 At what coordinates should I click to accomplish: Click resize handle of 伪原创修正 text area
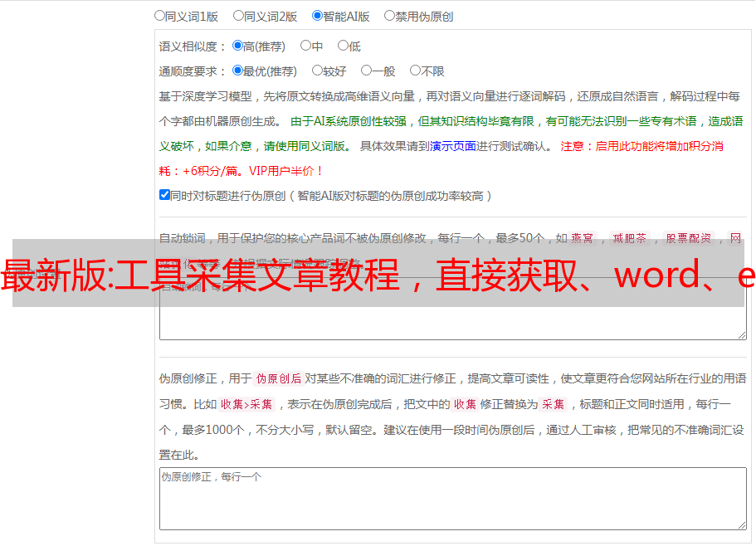(x=741, y=524)
